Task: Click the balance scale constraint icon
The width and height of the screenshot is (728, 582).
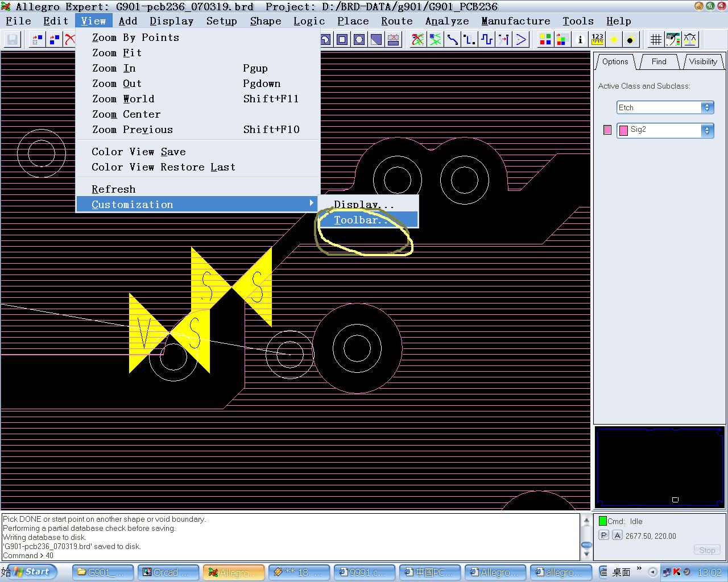Action: pos(690,39)
